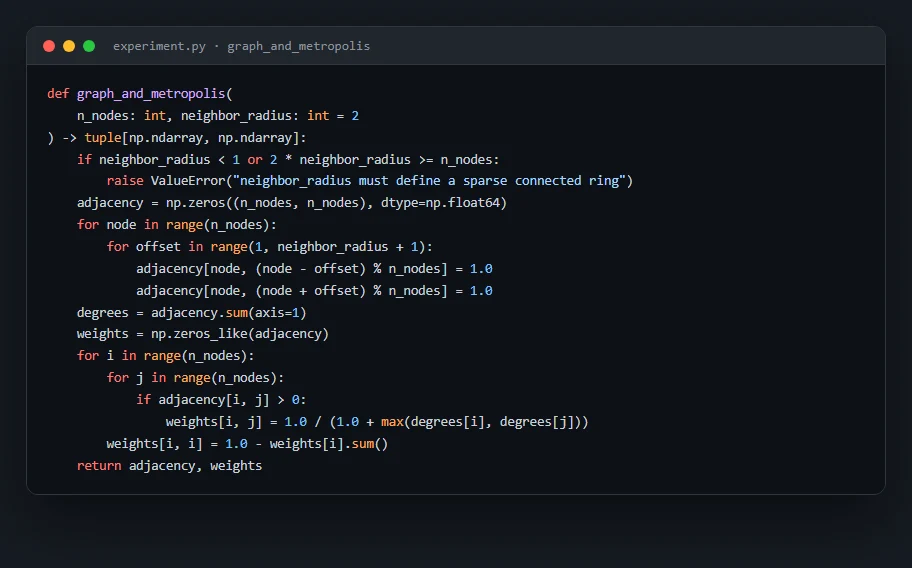Click the 'return adjacency, weights' line
Screen dimensions: 912x568
pos(169,466)
